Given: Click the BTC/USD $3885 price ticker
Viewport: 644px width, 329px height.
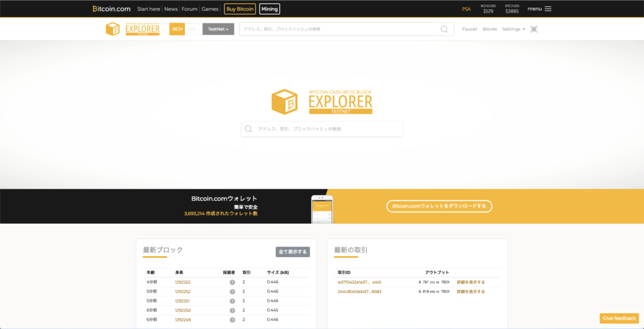Looking at the screenshot, I should click(512, 9).
